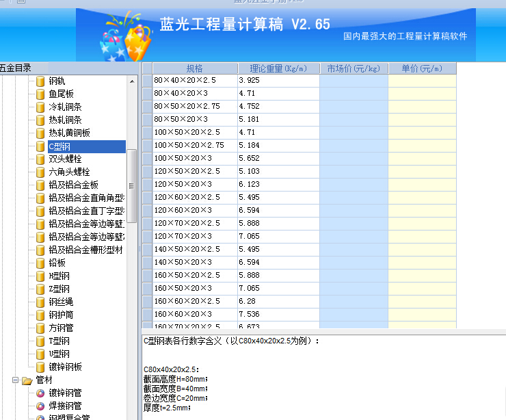506x420 pixels.
Task: Click the 80×50×20×2.75 spec cell
Action: [x=195, y=107]
